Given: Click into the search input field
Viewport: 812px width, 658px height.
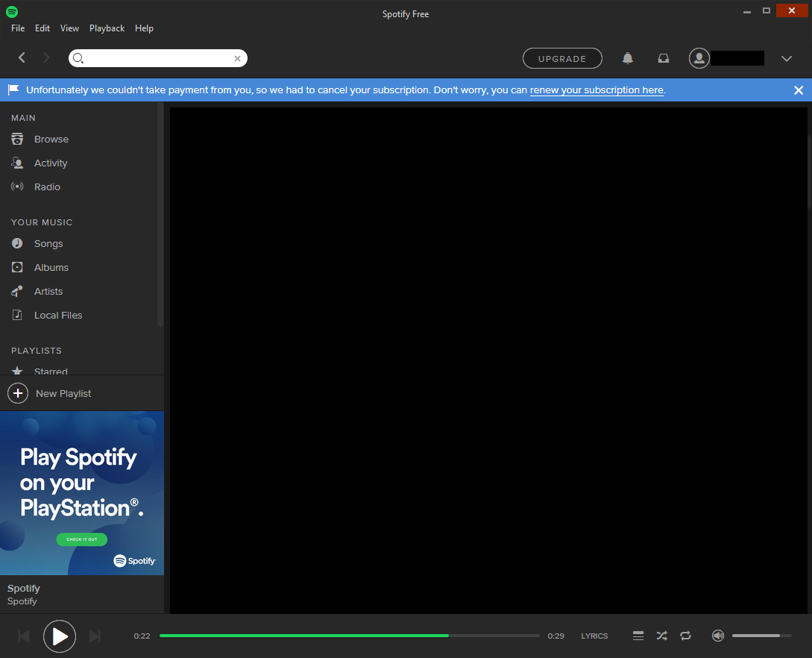Looking at the screenshot, I should coord(158,58).
